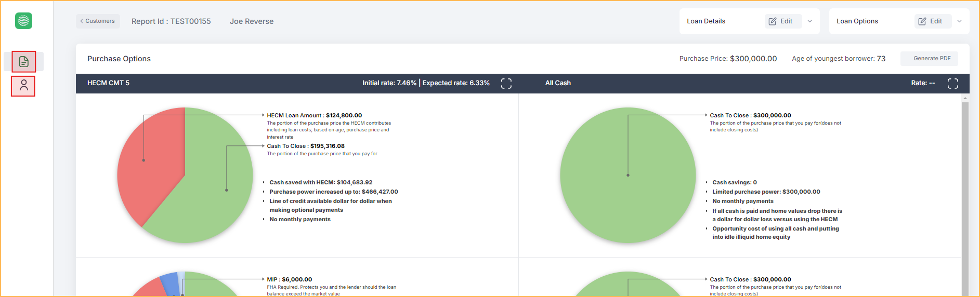Screen dimensions: 980x297
Task: Click 'Report Id : TEST00155' text
Action: 171,21
